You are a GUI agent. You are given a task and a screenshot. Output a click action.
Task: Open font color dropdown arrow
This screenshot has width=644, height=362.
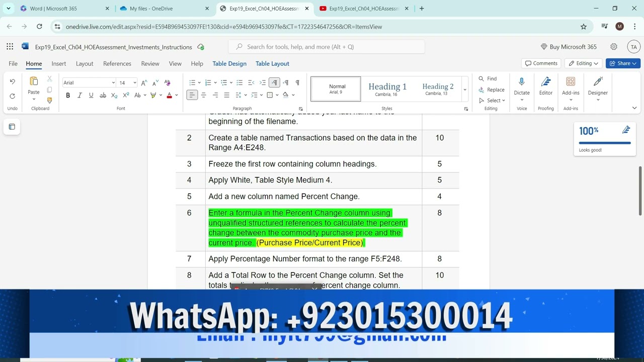(x=177, y=95)
